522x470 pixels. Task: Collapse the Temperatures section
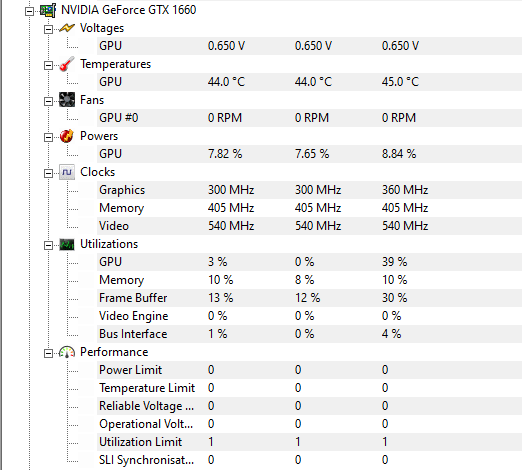point(48,65)
